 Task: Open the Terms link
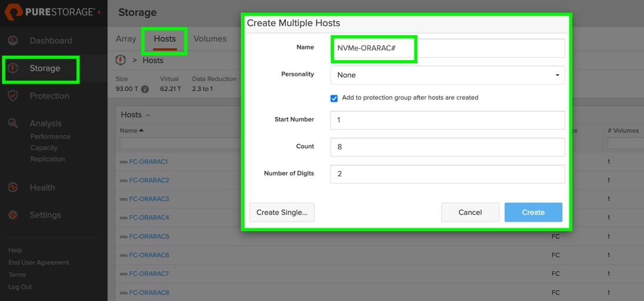[x=17, y=274]
